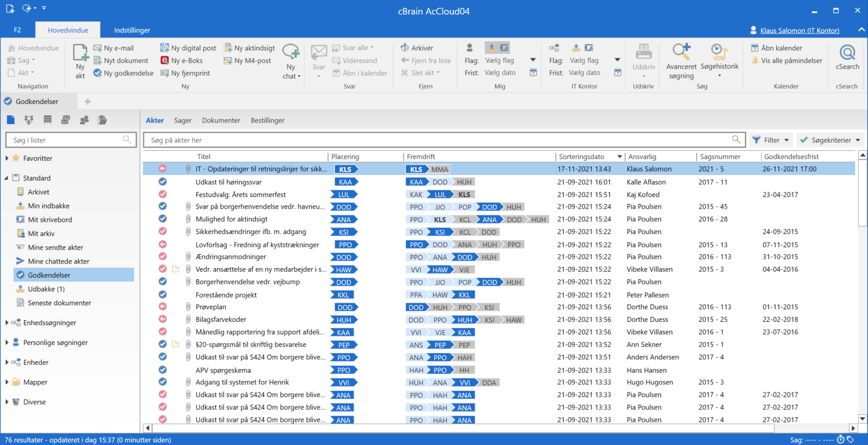Image resolution: width=868 pixels, height=445 pixels.
Task: Open the F2 menu tab
Action: click(17, 30)
